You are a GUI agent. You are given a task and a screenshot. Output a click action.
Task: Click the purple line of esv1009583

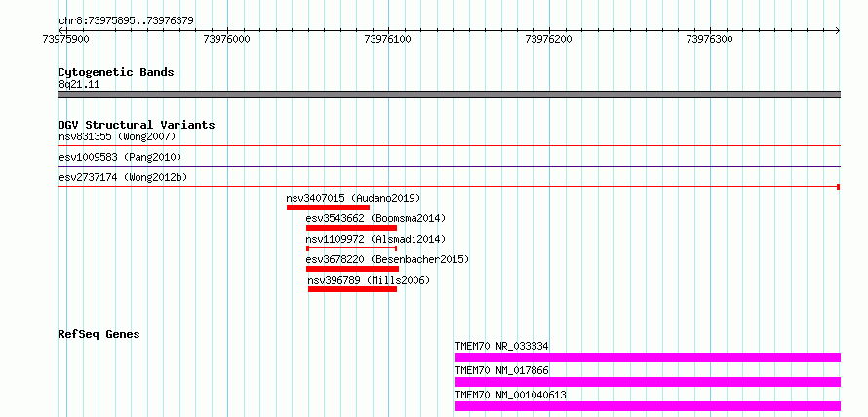click(449, 166)
